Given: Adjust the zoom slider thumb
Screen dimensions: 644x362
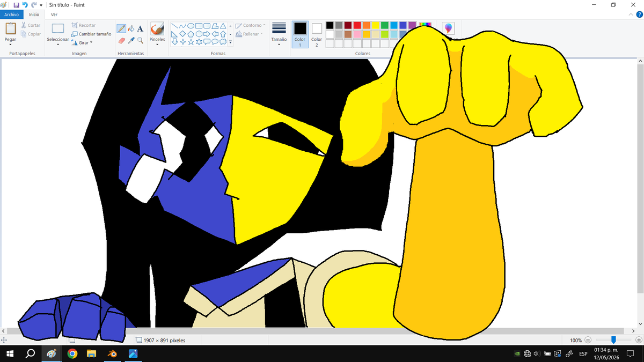Looking at the screenshot, I should pos(613,340).
